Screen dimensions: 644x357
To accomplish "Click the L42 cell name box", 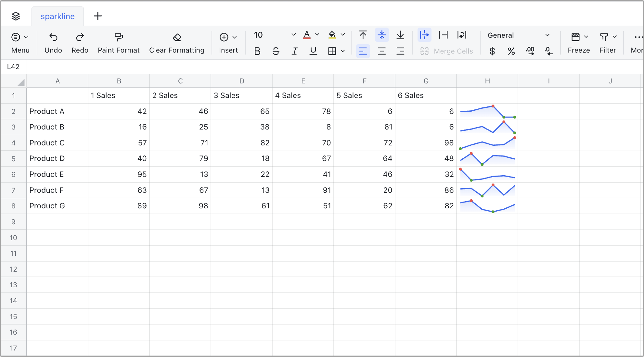I will coord(13,67).
